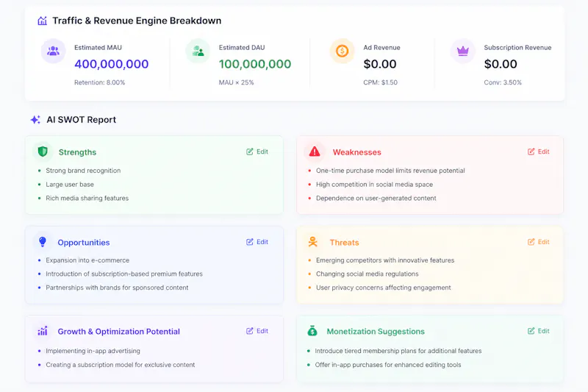Click the Weaknesses red warning triangle icon

(315, 152)
